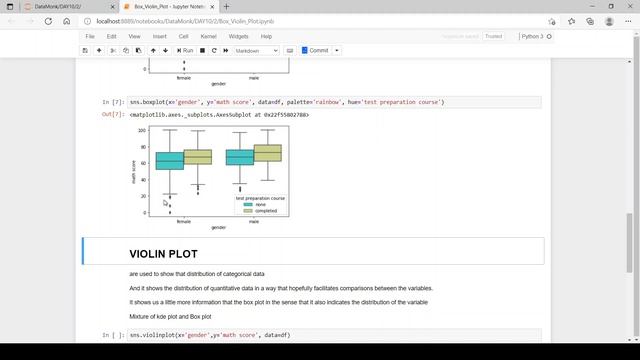The width and height of the screenshot is (640, 360).
Task: Click the boxplot output chart image
Action: [211, 178]
